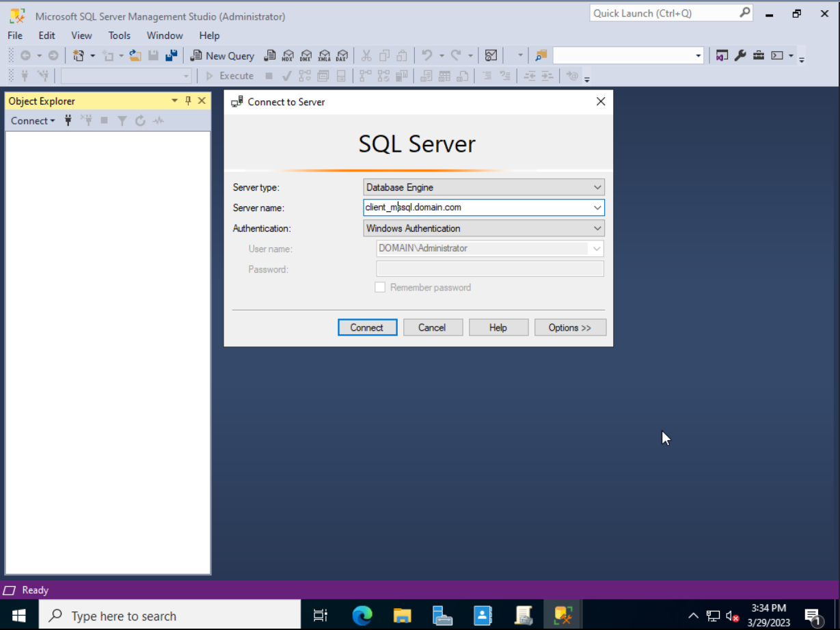Toggle auto-hide pin on Object Explorer

(189, 101)
